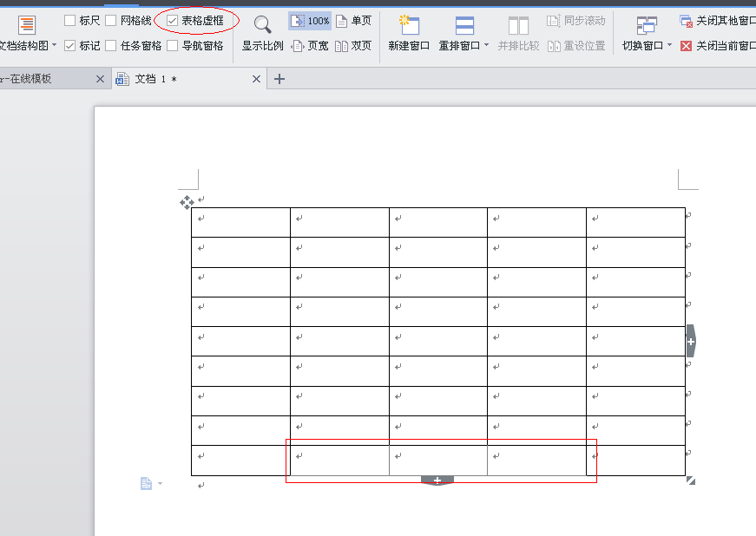Uncheck the 表格虚框 checkbox
Screen dimensions: 756x536
tap(172, 20)
